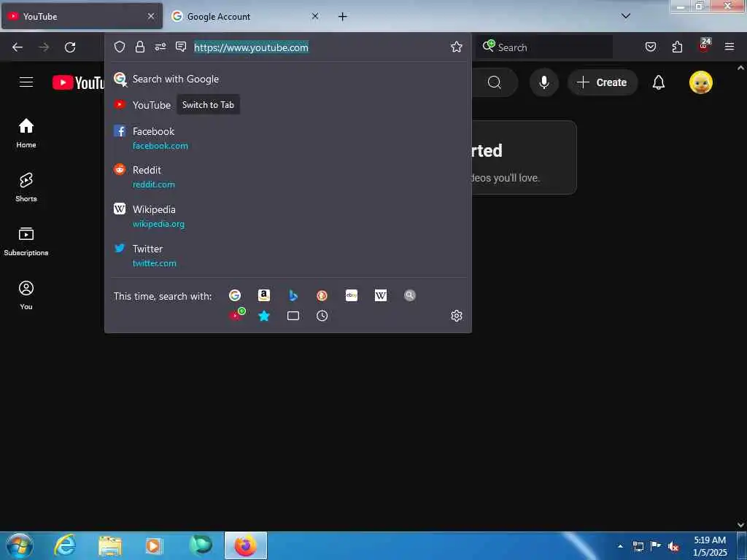Screen dimensions: 747x560
Task: Click the Action Center flag tray icon
Action: click(656, 546)
